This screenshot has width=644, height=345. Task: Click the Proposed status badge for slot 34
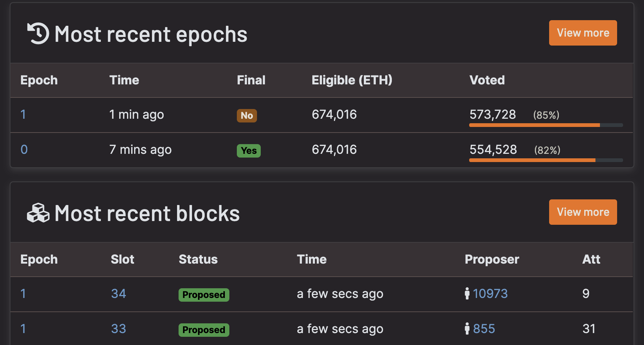coord(204,295)
